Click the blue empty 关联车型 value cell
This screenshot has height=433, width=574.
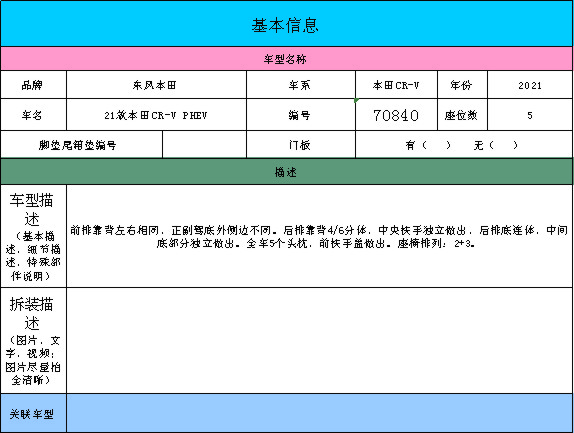[x=320, y=413]
